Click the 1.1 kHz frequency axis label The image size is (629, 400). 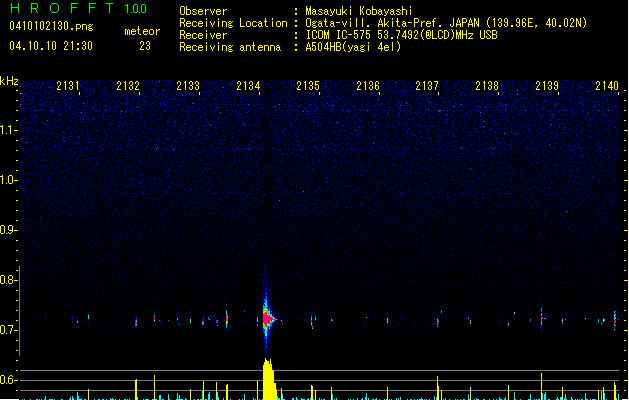pos(8,130)
